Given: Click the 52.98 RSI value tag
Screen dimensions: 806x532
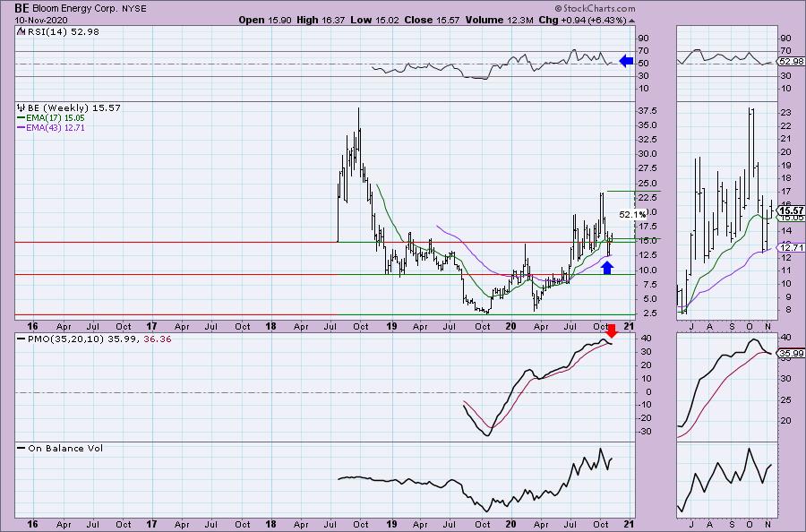Looking at the screenshot, I should [x=791, y=61].
